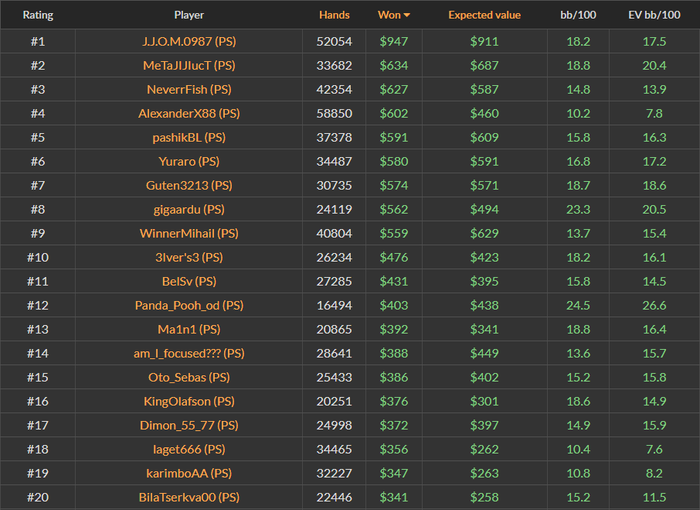Open player NeverrFish (PS) profile
Image resolution: width=700 pixels, height=510 pixels.
[x=189, y=89]
